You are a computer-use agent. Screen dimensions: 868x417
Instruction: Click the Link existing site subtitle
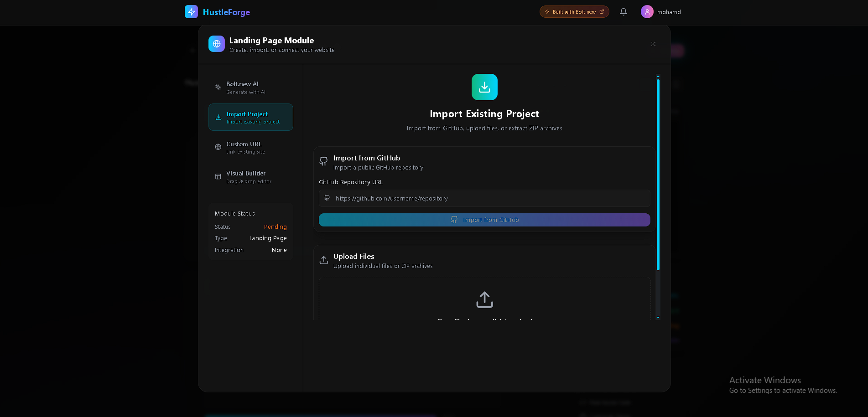245,152
